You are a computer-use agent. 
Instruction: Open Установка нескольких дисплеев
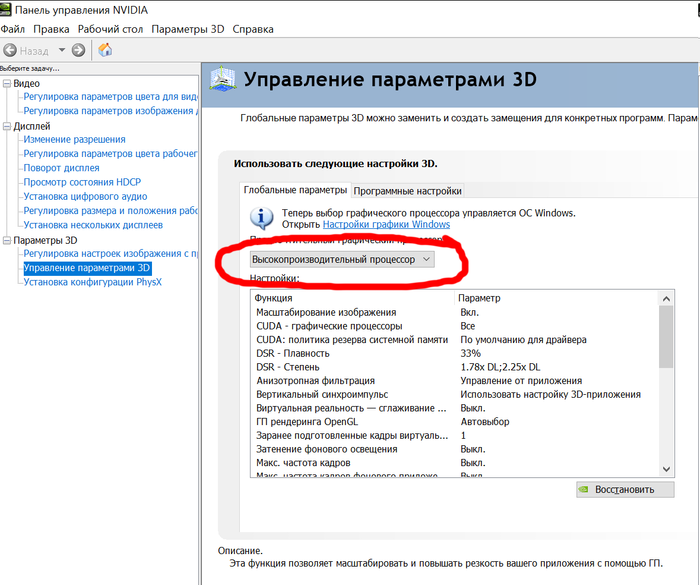click(93, 225)
